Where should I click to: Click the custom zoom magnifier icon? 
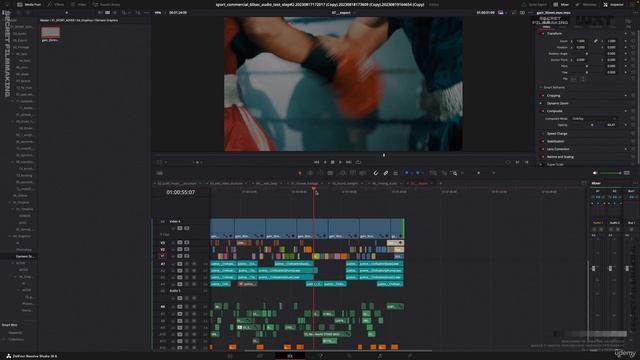point(454,173)
